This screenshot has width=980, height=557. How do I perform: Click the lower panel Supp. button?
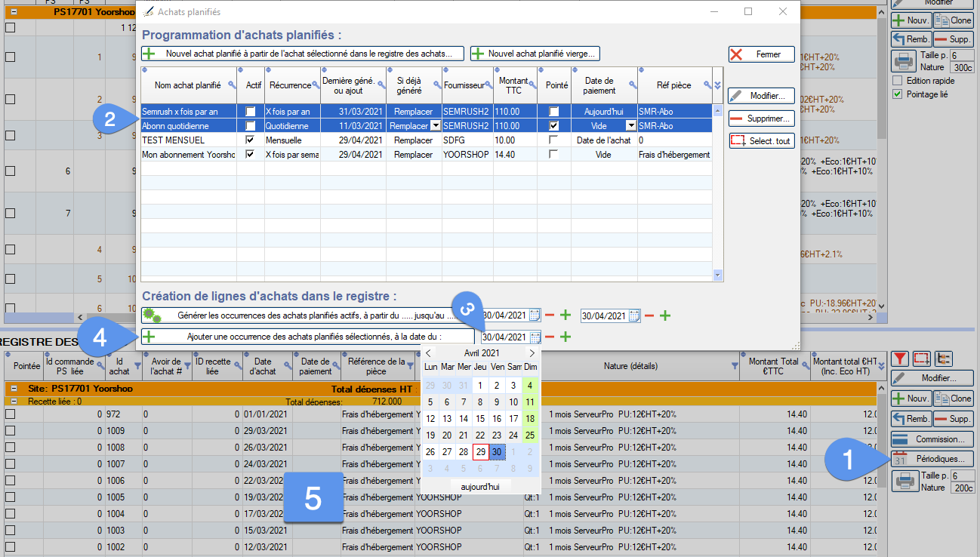(954, 418)
